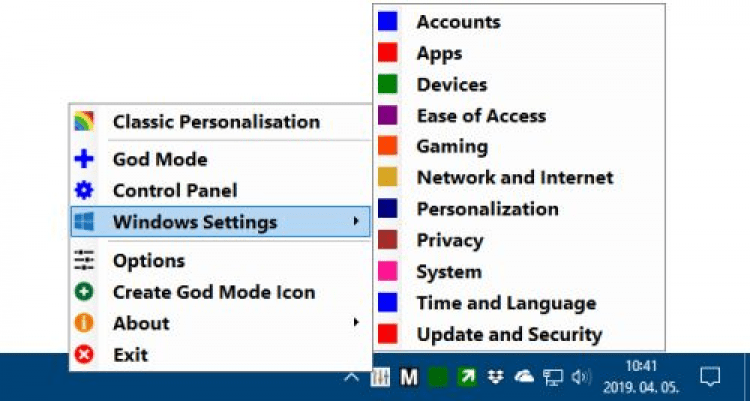
Task: Click the Windows logo icon
Action: pos(84,222)
